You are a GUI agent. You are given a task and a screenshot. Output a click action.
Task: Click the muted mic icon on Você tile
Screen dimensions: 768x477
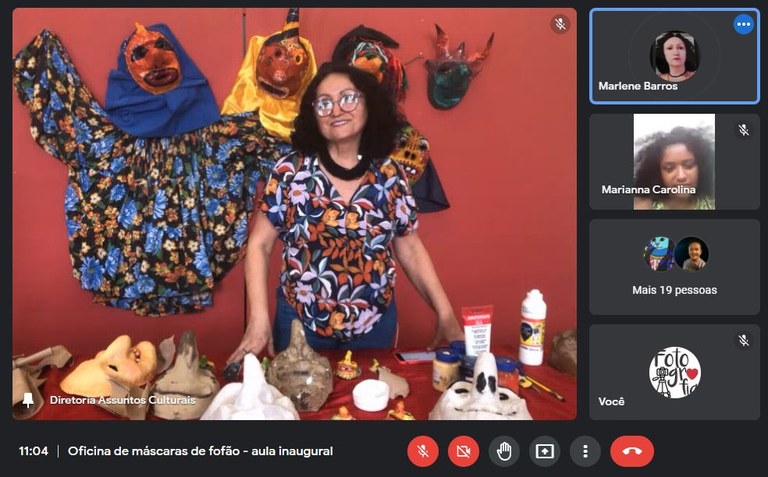point(743,340)
